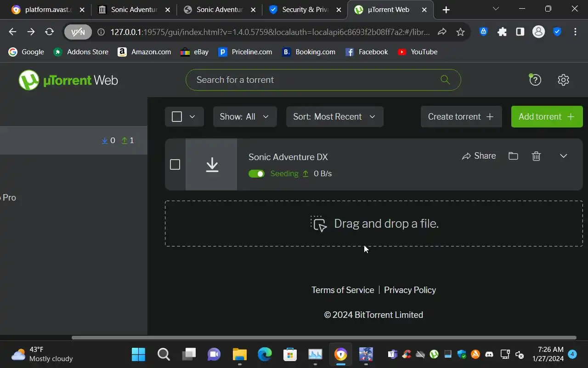588x368 pixels.
Task: Open the Show: All filter dropdown
Action: tap(245, 116)
